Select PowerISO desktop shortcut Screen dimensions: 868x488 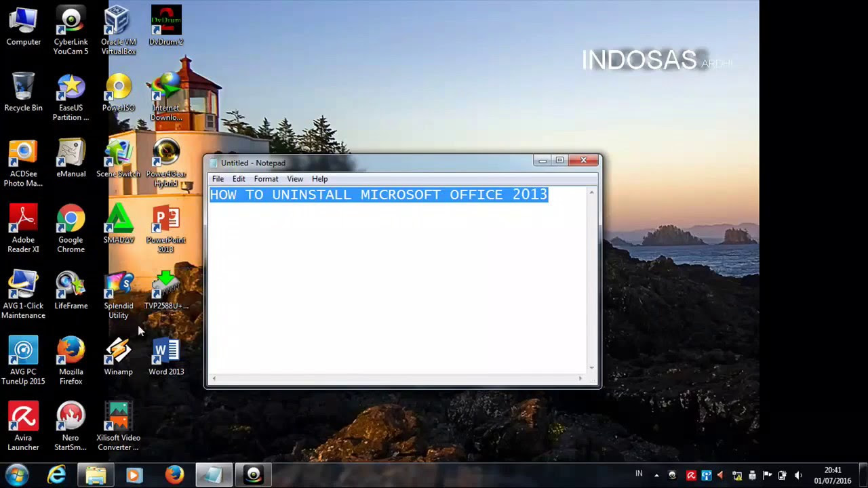tap(119, 92)
